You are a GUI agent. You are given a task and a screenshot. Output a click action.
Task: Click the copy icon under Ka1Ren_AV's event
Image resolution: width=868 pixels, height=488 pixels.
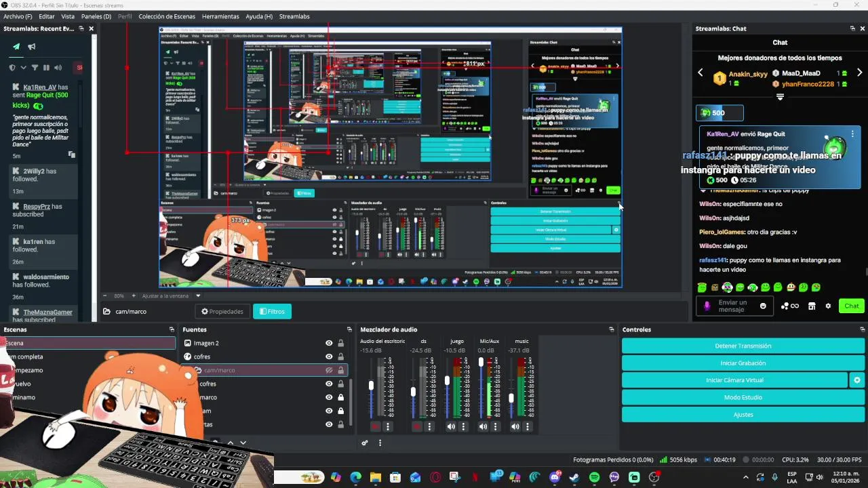click(71, 155)
